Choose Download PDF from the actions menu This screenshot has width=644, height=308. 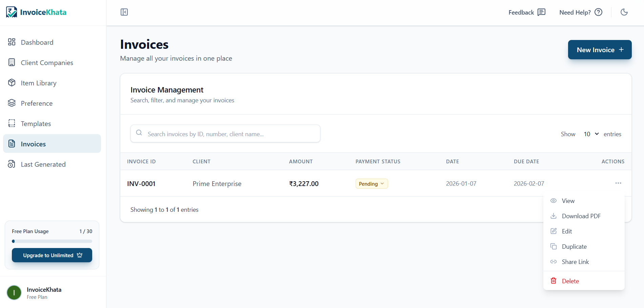(581, 216)
